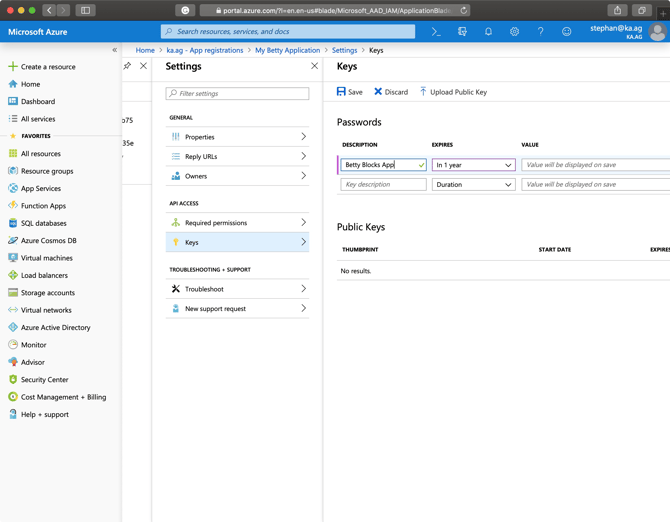Open Storage accounts icon in sidebar
Screen dimensions: 670x522
click(x=13, y=293)
